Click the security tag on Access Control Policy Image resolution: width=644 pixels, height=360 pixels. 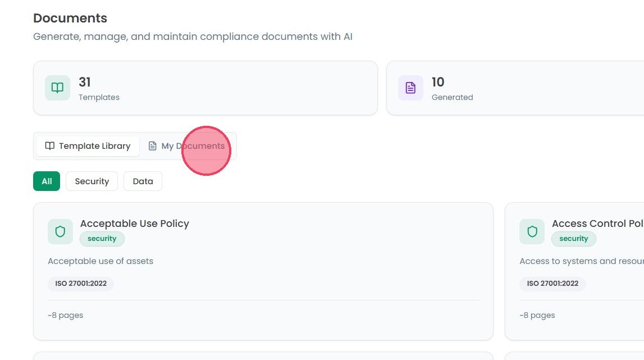point(573,239)
